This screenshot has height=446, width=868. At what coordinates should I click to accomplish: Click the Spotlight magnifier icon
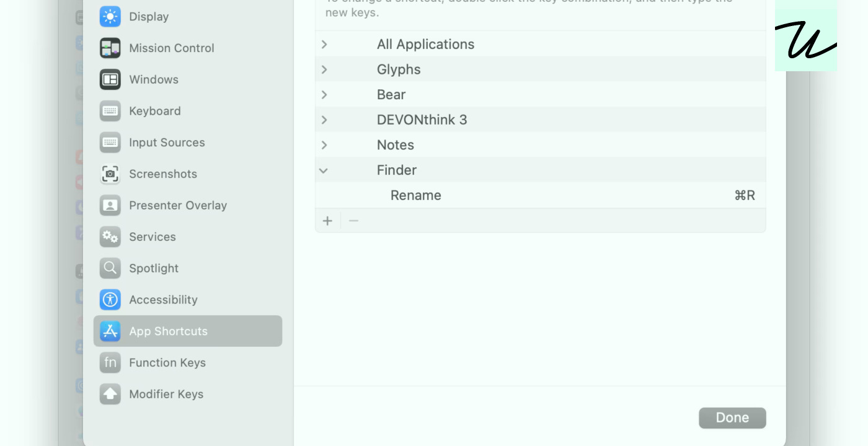[110, 268]
